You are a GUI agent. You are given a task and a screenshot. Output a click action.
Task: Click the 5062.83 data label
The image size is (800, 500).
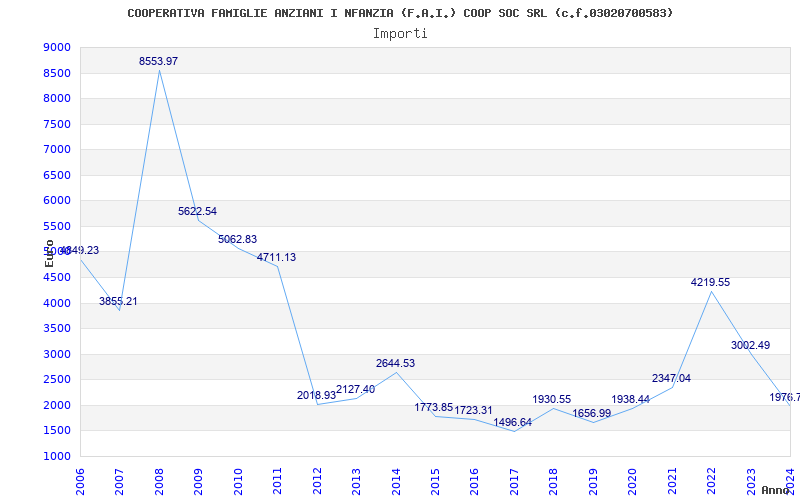pos(237,239)
